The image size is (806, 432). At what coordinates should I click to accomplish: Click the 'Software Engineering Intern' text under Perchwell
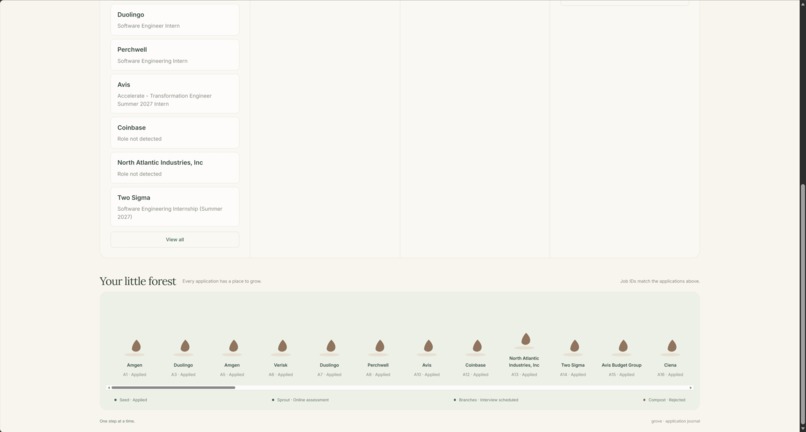tap(152, 61)
